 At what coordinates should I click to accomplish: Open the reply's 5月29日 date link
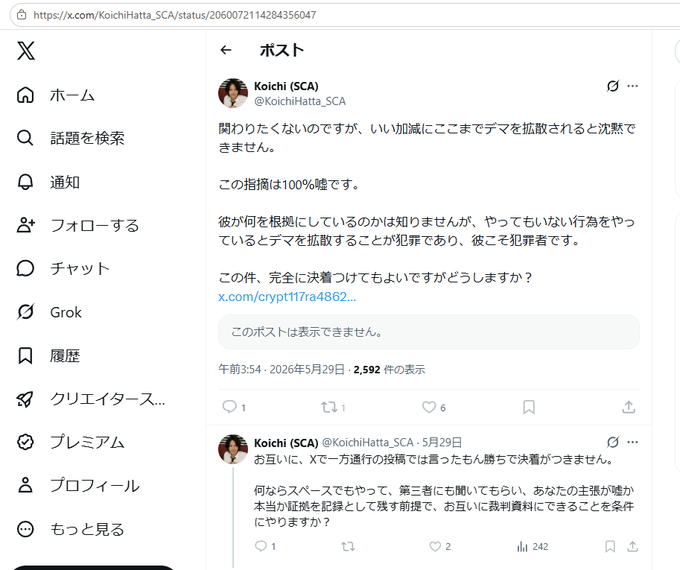(442, 442)
